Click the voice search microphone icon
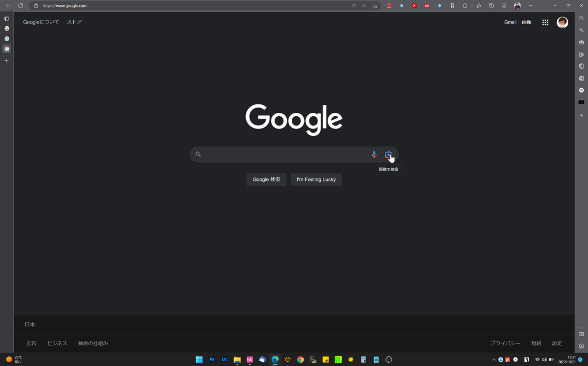 (x=374, y=154)
